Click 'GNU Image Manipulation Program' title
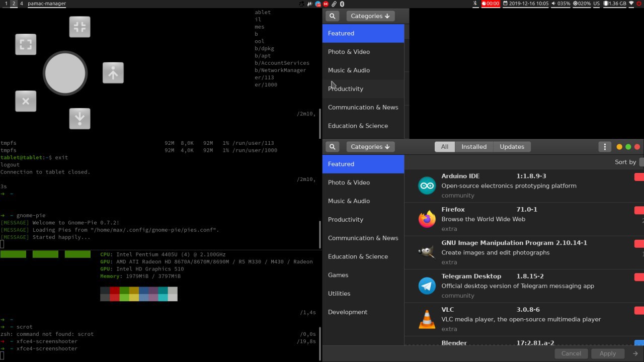The width and height of the screenshot is (644, 362). [498, 243]
